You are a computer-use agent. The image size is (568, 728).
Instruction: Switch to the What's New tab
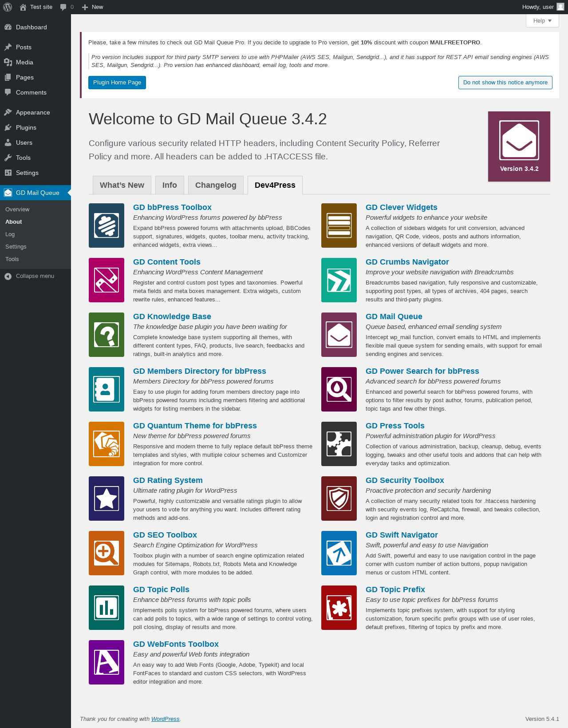click(122, 185)
